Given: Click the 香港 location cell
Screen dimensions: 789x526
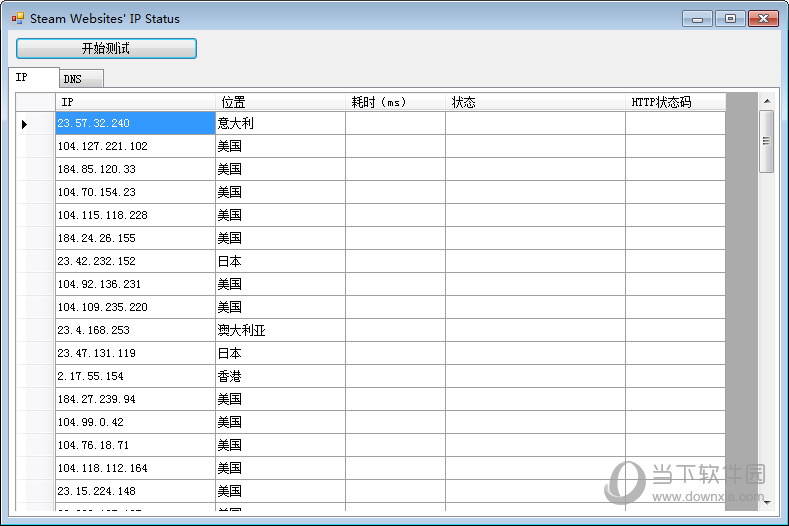Looking at the screenshot, I should coord(280,377).
